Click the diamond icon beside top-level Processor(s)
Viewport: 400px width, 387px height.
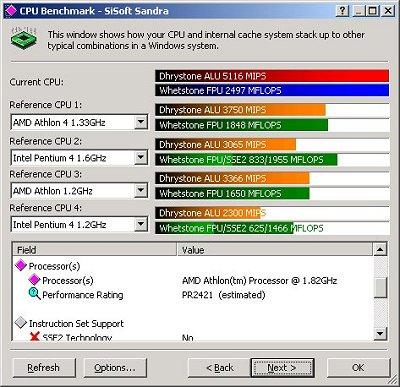(21, 266)
